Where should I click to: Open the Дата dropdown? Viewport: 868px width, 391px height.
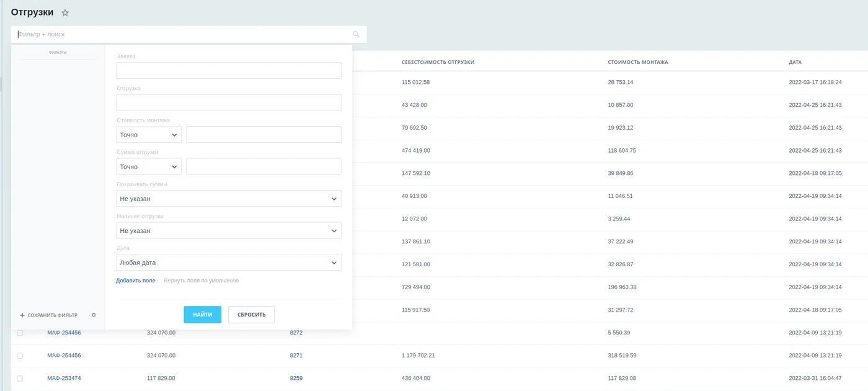[x=229, y=263]
